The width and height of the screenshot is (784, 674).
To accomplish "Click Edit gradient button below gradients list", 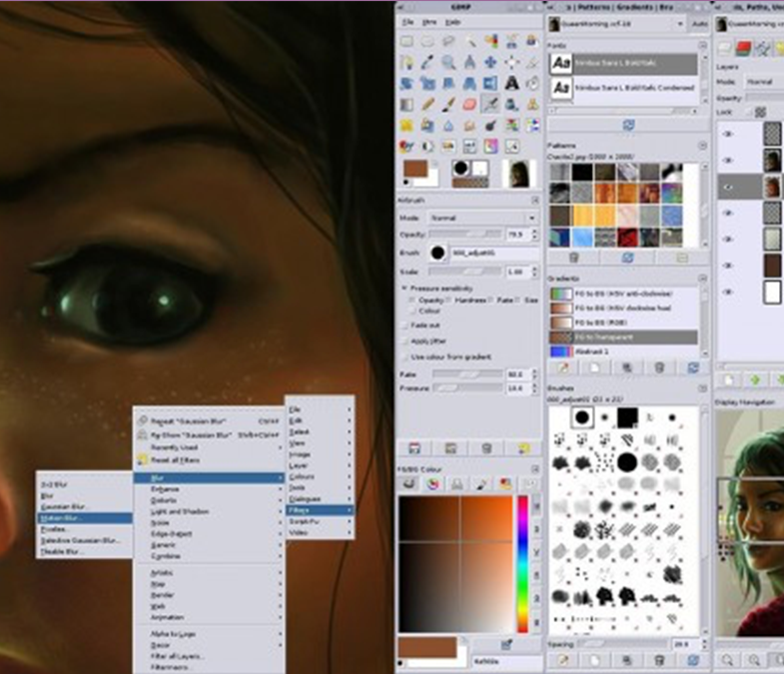I will tap(563, 368).
